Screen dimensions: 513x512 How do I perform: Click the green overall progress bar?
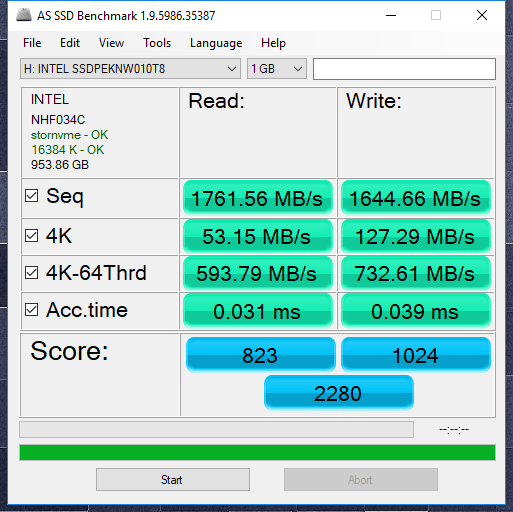click(257, 452)
